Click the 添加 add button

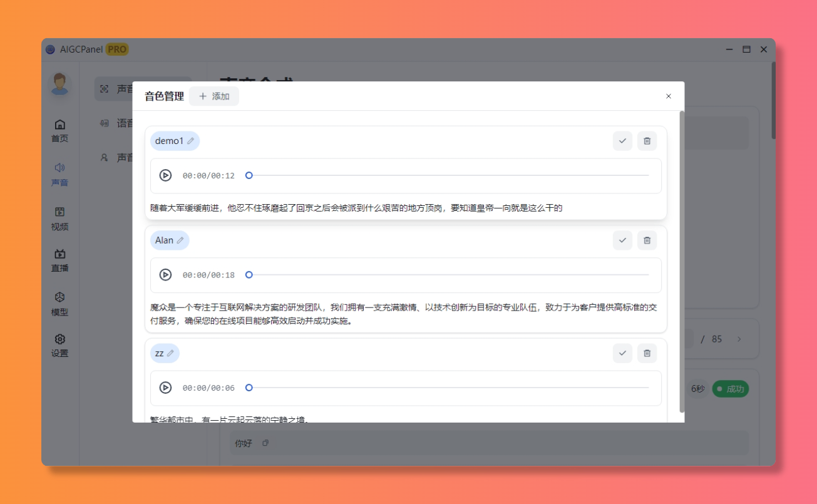tap(214, 96)
